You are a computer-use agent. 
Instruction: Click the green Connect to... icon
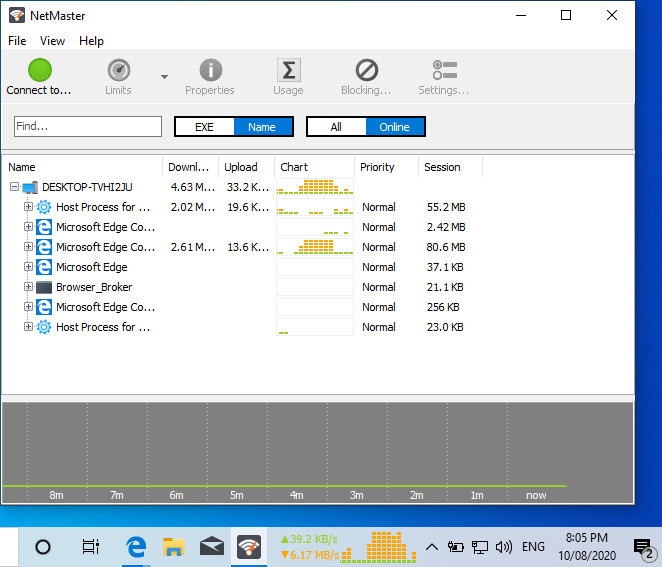40,70
